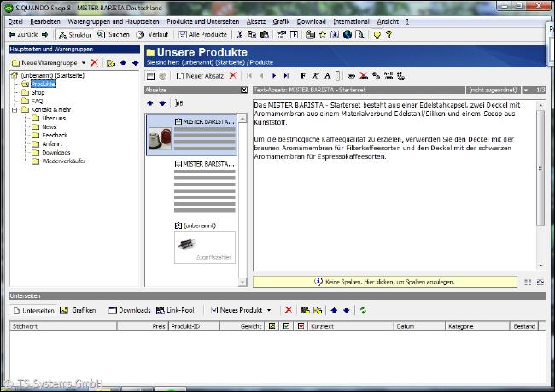
Task: Click the favorites star icon
Action: point(323,35)
